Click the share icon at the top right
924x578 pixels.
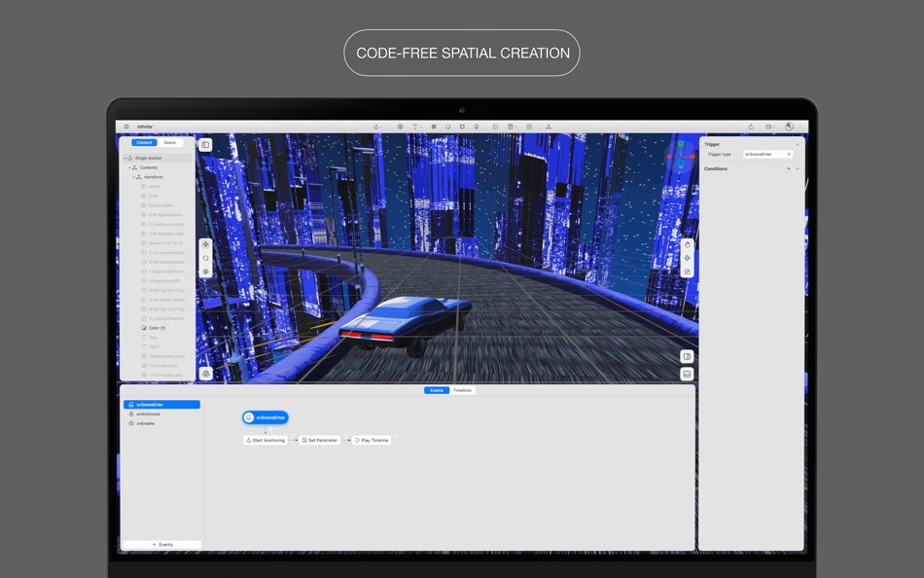[x=751, y=126]
